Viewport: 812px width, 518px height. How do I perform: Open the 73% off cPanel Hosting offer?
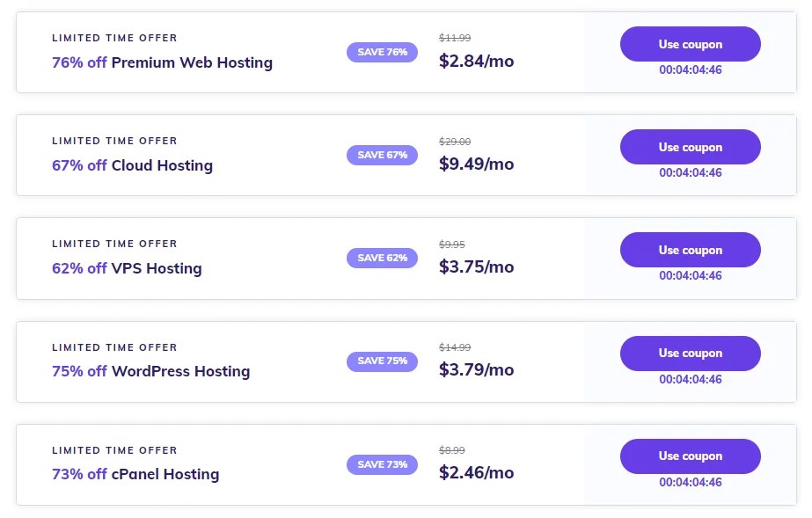click(135, 474)
